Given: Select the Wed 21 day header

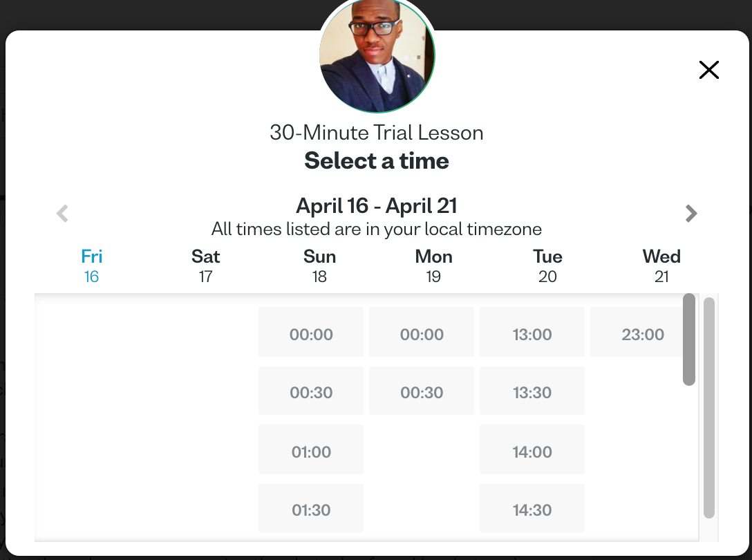Looking at the screenshot, I should tap(661, 266).
